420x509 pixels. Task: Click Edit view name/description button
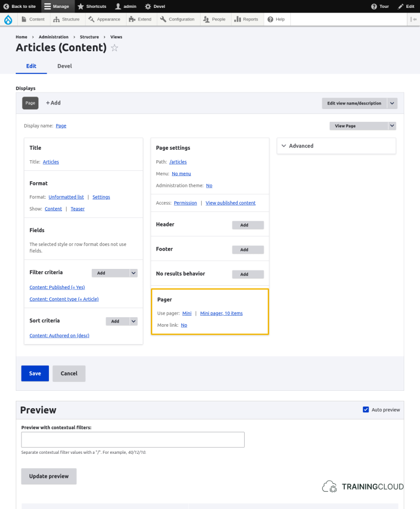tap(354, 103)
